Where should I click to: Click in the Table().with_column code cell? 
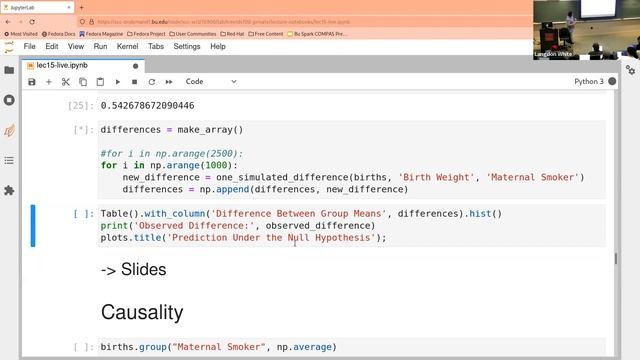coord(352,226)
